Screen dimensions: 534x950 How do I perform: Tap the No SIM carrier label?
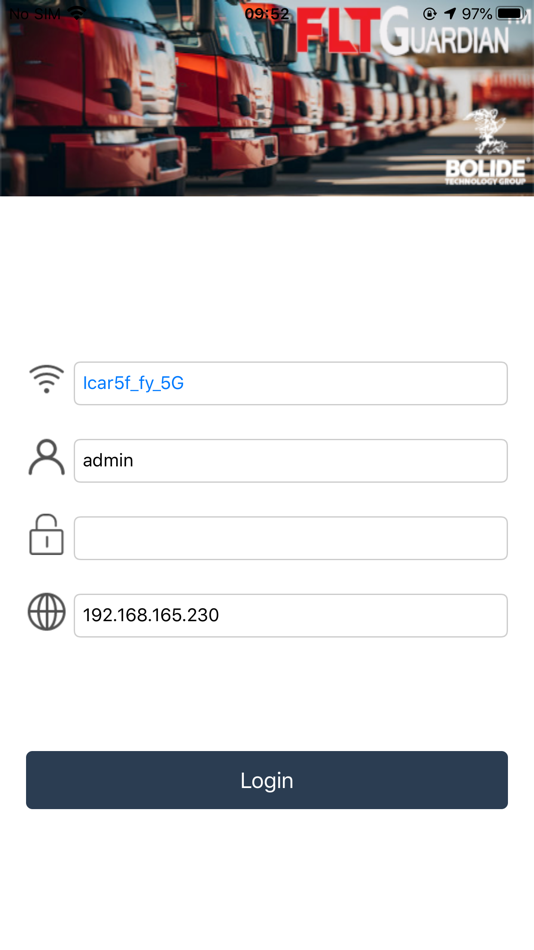35,13
